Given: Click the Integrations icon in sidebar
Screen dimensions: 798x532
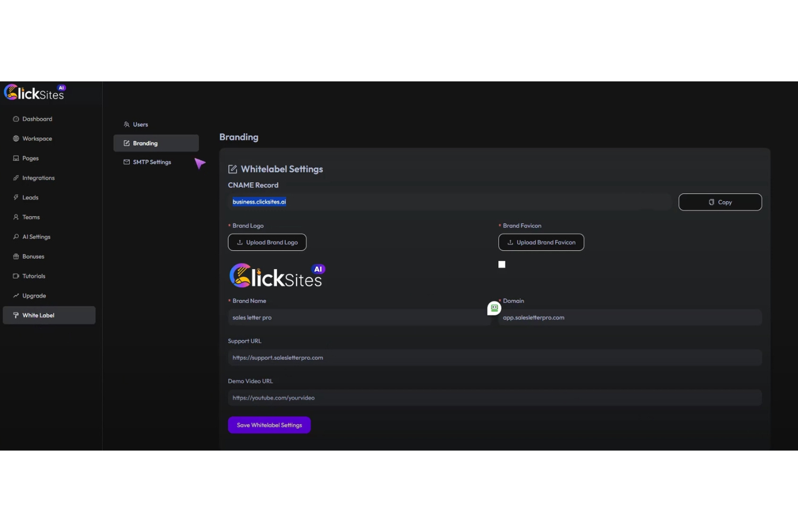Looking at the screenshot, I should pos(16,177).
